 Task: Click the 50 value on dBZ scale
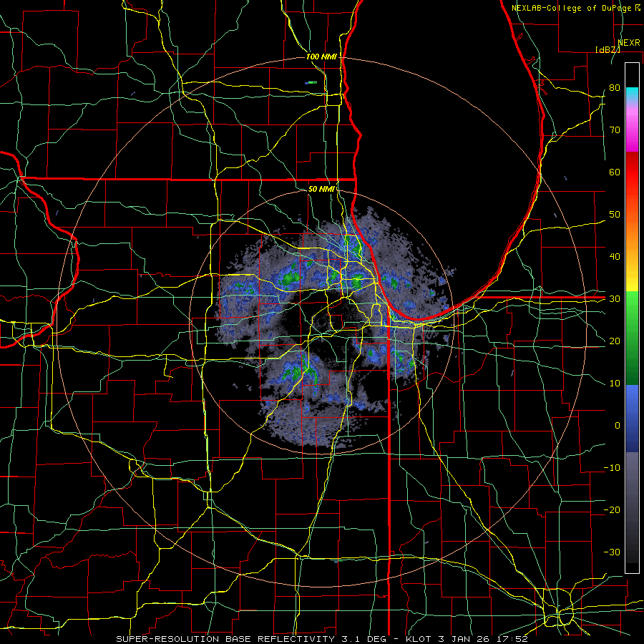[615, 215]
